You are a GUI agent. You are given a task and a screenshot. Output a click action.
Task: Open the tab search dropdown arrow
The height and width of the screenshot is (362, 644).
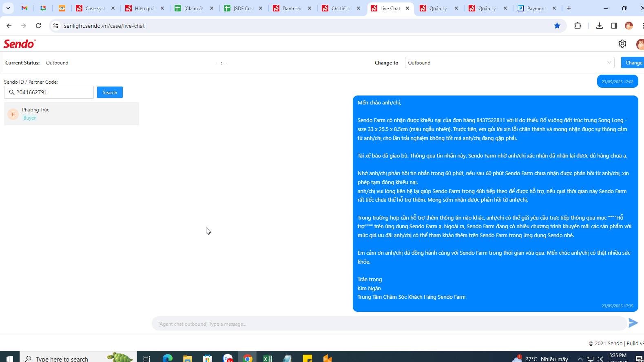click(x=8, y=8)
